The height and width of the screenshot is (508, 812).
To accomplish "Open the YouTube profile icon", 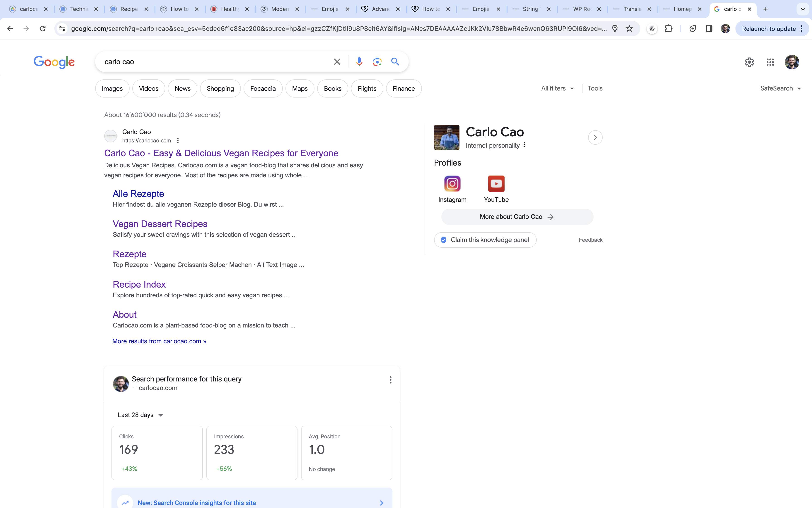I will [496, 184].
